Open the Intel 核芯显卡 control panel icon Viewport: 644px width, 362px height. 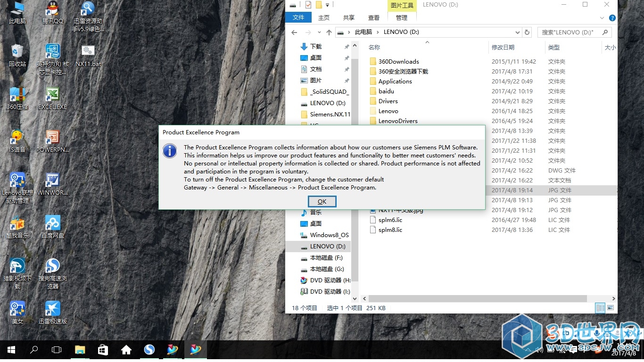click(53, 59)
